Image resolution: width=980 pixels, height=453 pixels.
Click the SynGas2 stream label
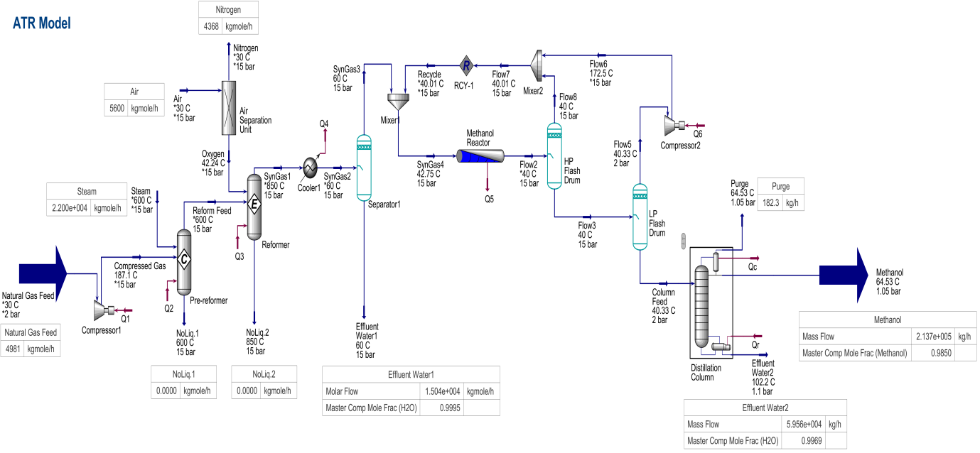point(338,176)
